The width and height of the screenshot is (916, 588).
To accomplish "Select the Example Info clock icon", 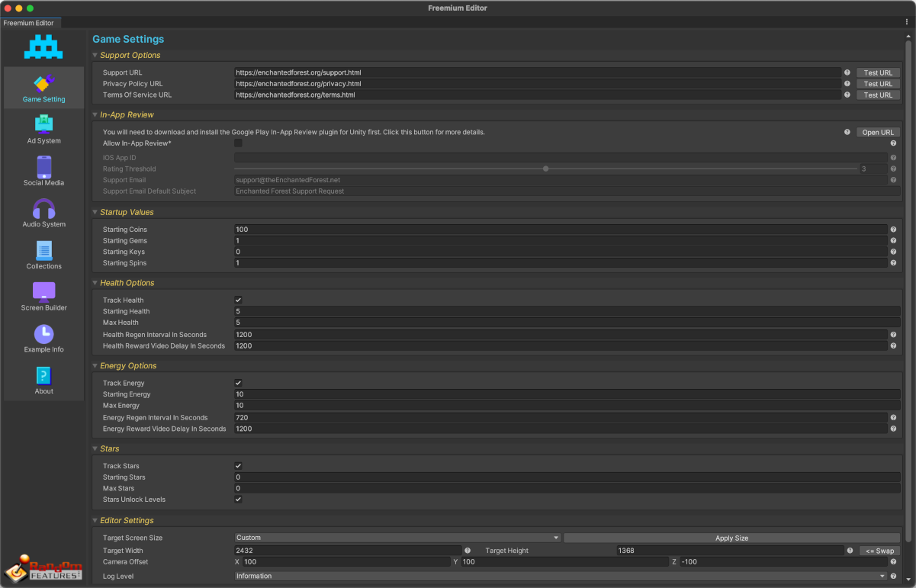I will coord(43,333).
